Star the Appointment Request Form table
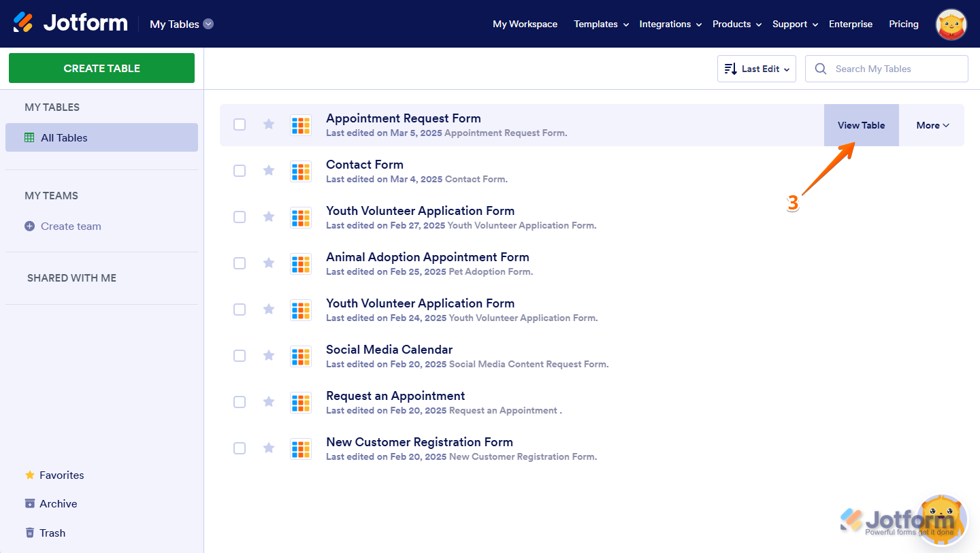The height and width of the screenshot is (553, 980). pos(269,124)
